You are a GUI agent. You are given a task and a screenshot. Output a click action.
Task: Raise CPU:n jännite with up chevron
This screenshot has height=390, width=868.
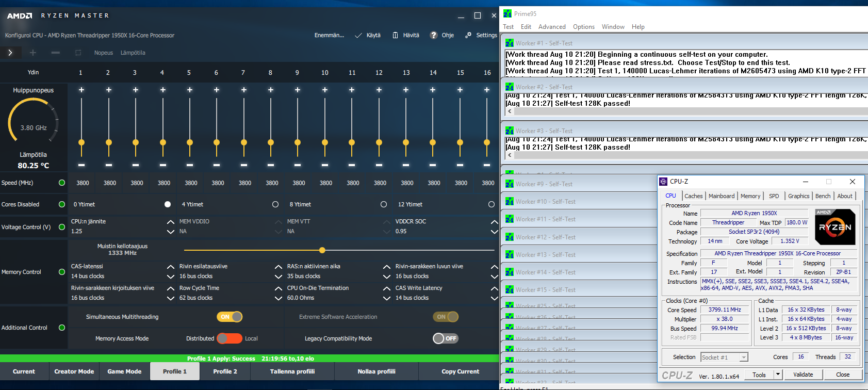[x=171, y=222]
